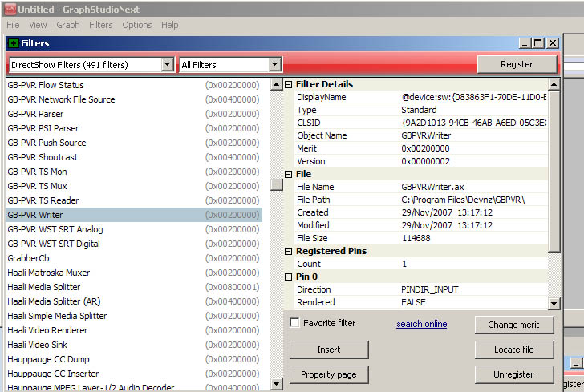584x392 pixels.
Task: Open the Options menu
Action: click(136, 25)
